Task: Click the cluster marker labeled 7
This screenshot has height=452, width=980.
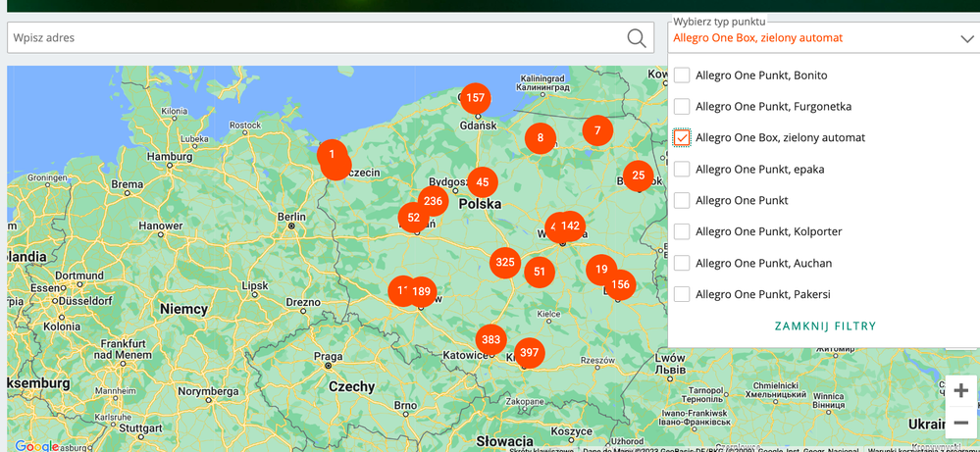Action: [x=597, y=130]
